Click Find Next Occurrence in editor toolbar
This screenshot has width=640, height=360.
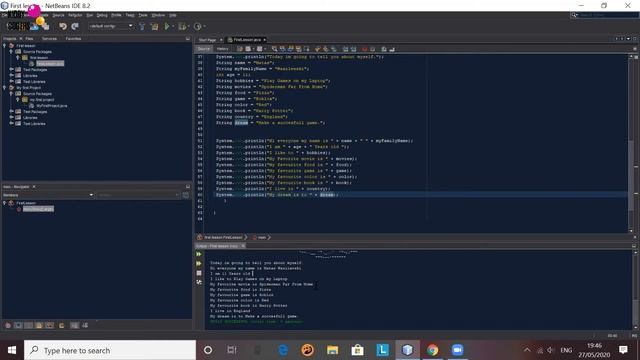click(291, 49)
